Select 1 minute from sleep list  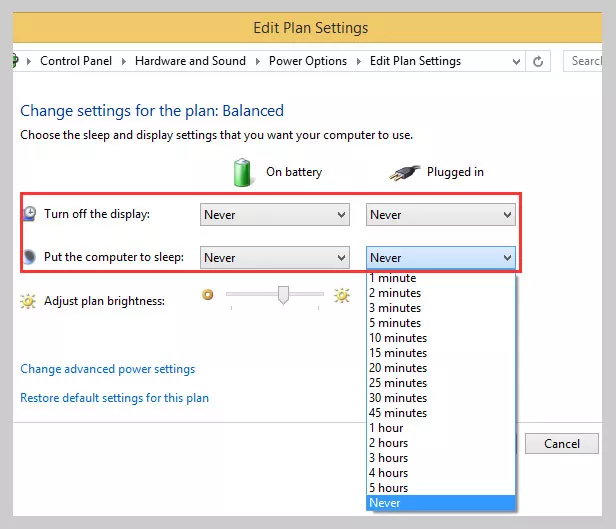[x=440, y=278]
